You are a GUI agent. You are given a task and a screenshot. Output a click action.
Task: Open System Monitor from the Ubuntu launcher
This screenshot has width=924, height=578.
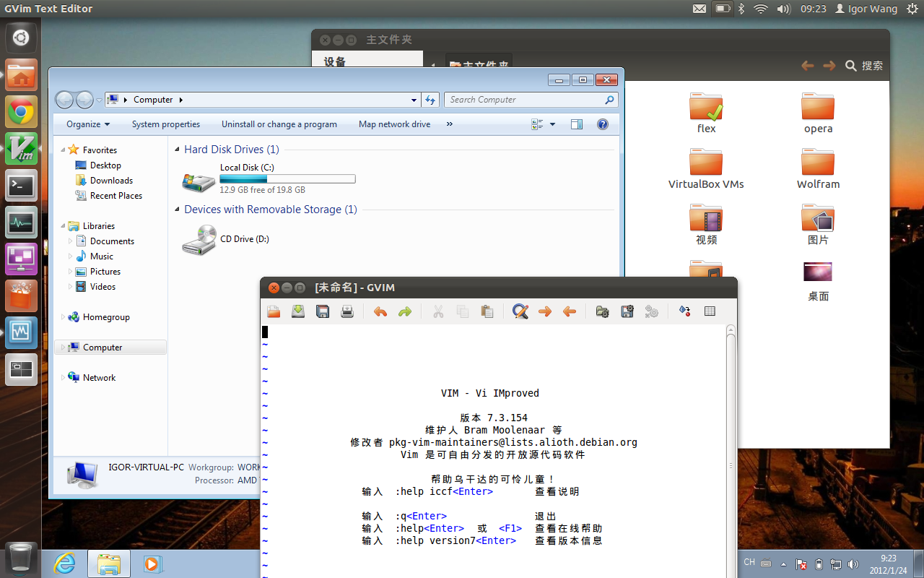click(21, 223)
